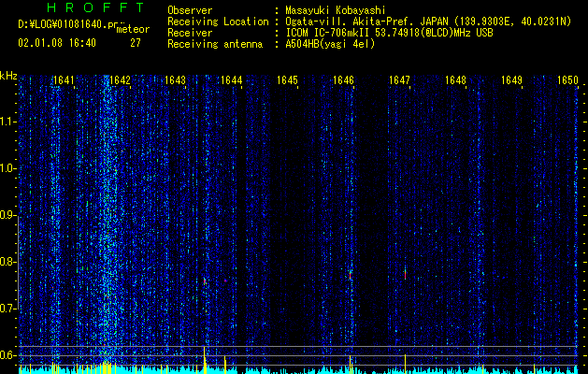588x374 pixels.
Task: Click the 1647 time marker
Action: [400, 80]
